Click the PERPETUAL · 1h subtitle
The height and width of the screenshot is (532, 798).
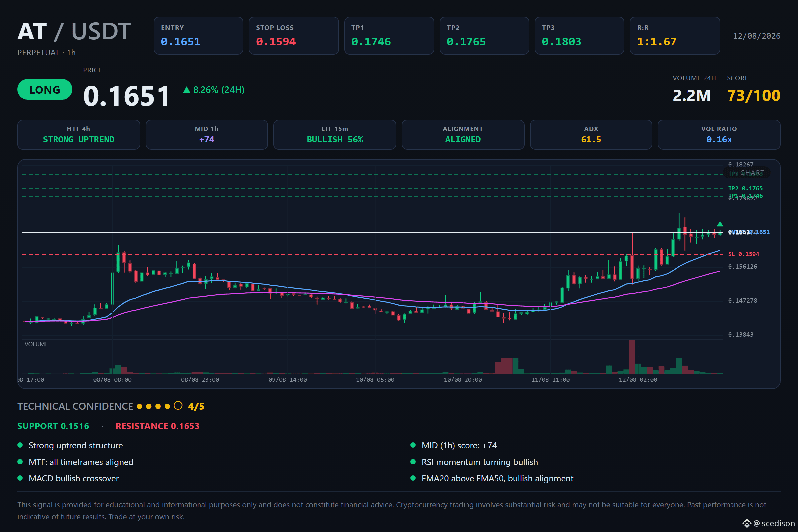tap(47, 53)
